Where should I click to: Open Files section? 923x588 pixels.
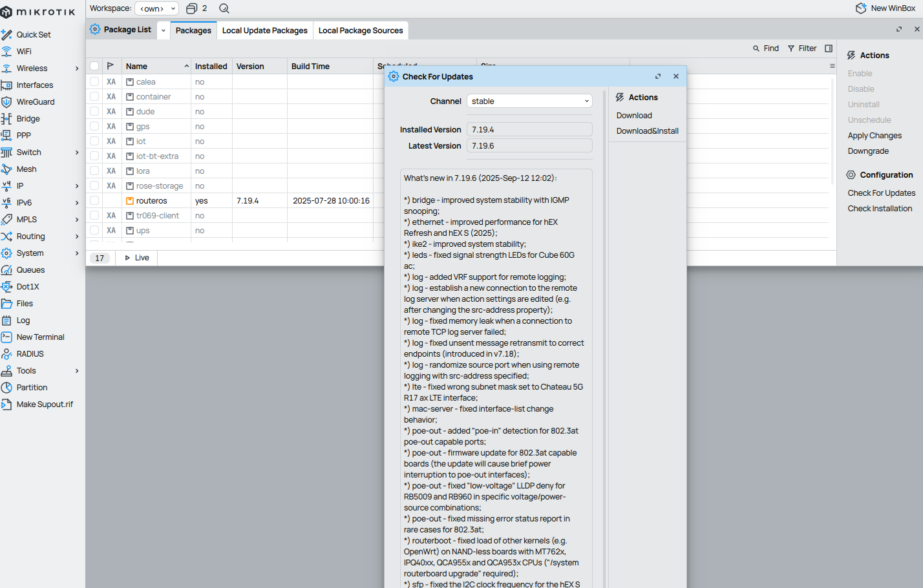pos(25,304)
